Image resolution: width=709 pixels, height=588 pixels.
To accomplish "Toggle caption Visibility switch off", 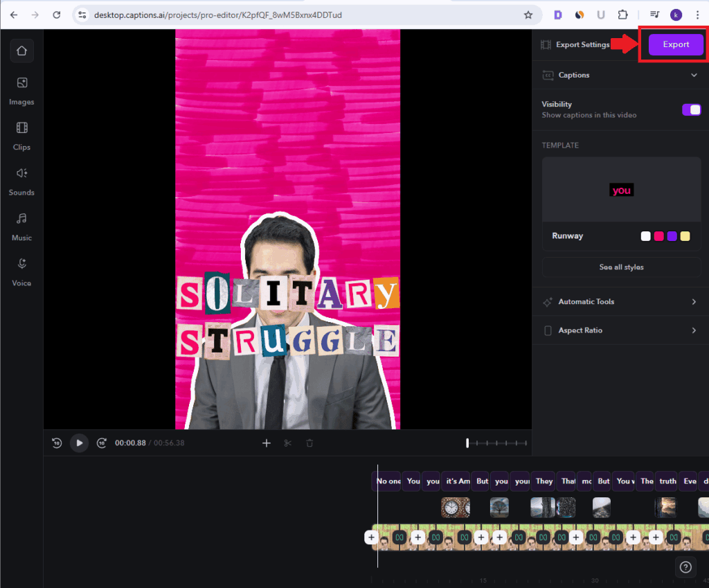I will click(x=692, y=109).
